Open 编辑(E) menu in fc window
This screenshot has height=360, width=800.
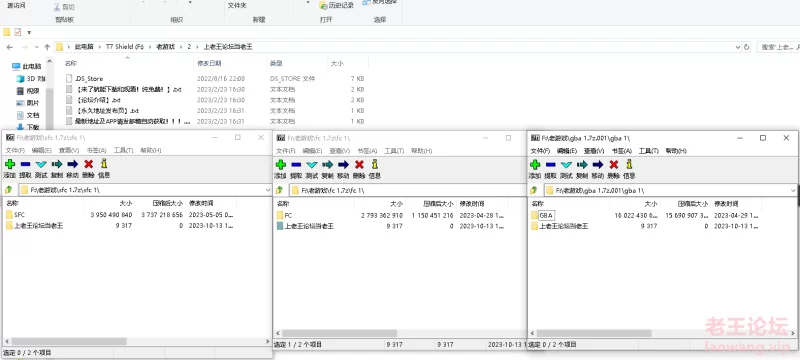coord(312,151)
